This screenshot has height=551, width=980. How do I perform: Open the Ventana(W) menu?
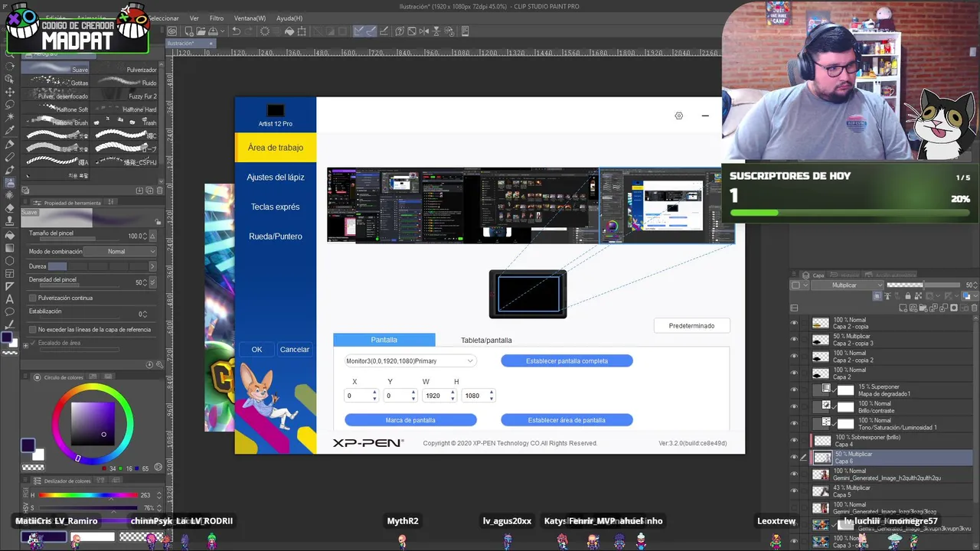point(250,18)
